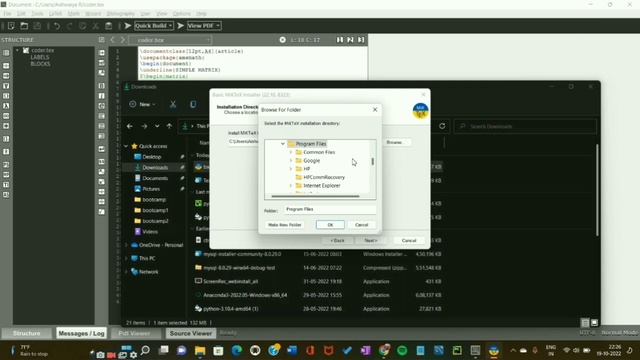Click the Undo arrow in Texmaker toolbar
This screenshot has height=360, width=640.
[x=56, y=26]
